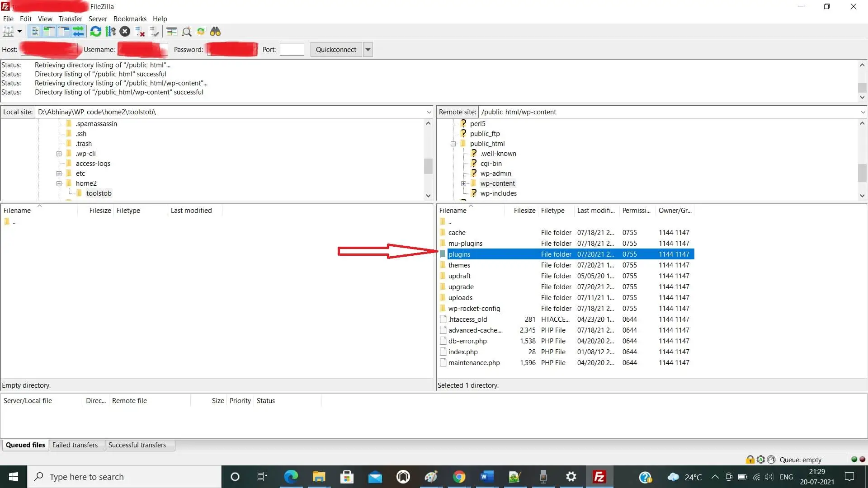Toggle local directory tree display
Viewport: 868px width, 488px height.
point(49,32)
